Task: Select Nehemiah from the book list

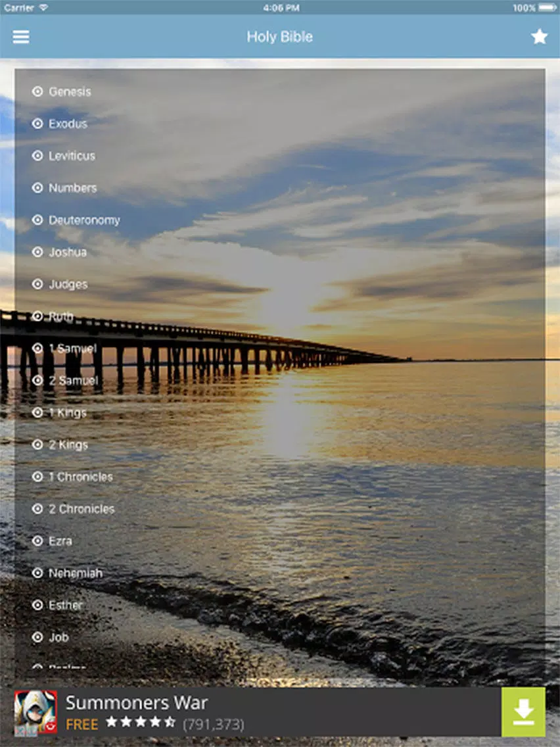Action: [x=75, y=573]
